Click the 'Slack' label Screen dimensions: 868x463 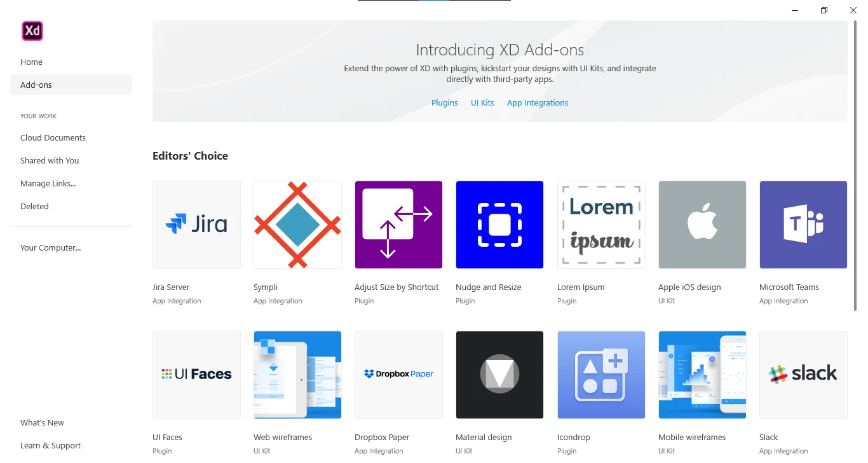click(x=768, y=437)
